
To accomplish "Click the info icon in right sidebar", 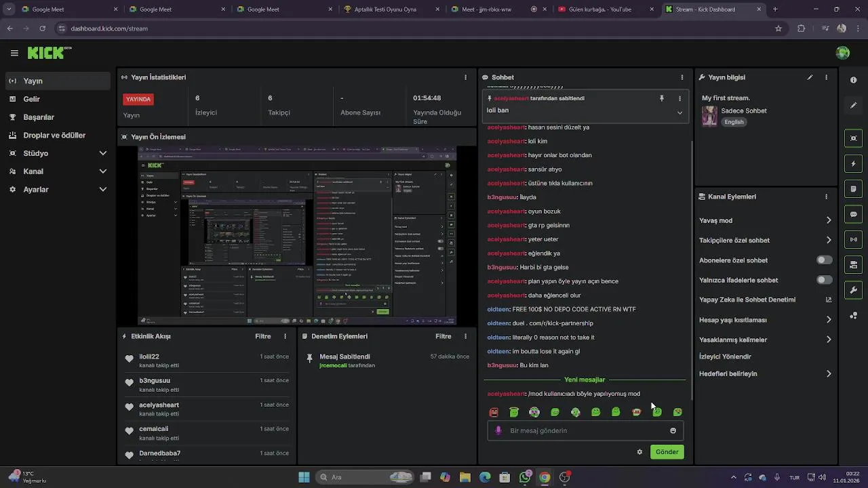I will (x=853, y=80).
